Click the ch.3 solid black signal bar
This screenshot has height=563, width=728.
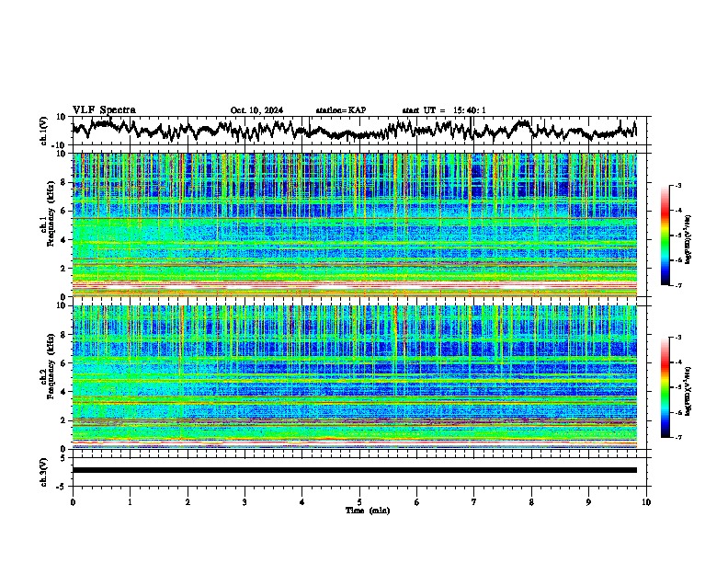(354, 470)
